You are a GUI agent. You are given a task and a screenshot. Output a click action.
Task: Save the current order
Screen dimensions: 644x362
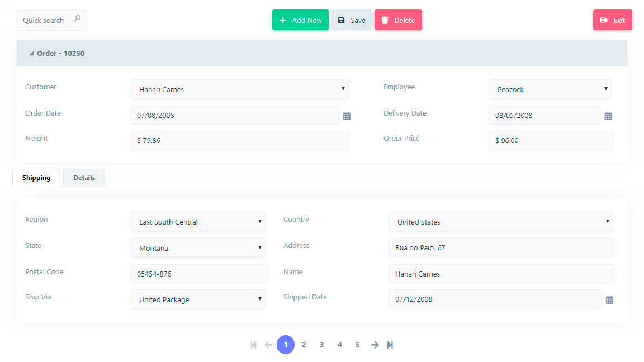(351, 20)
